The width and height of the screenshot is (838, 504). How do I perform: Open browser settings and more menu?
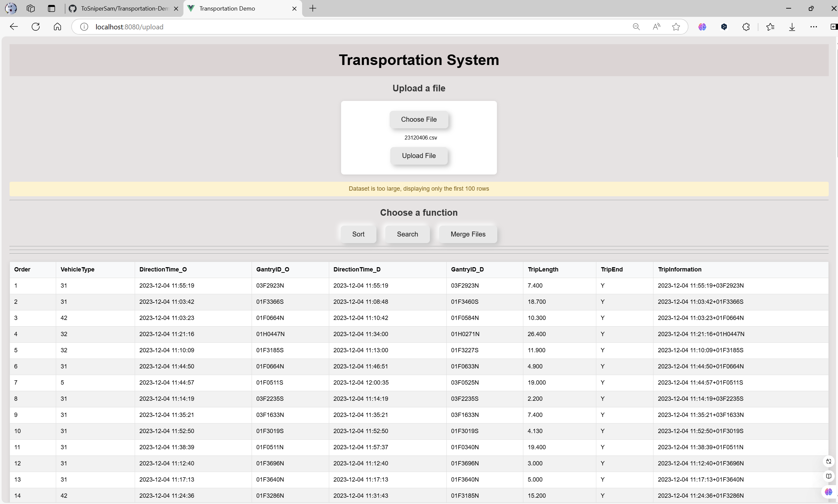(814, 27)
